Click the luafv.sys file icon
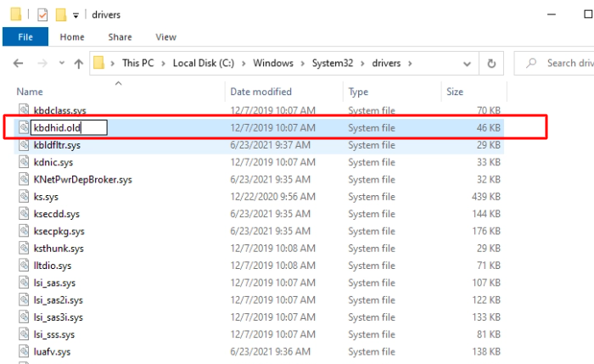The image size is (594, 364). point(24,350)
